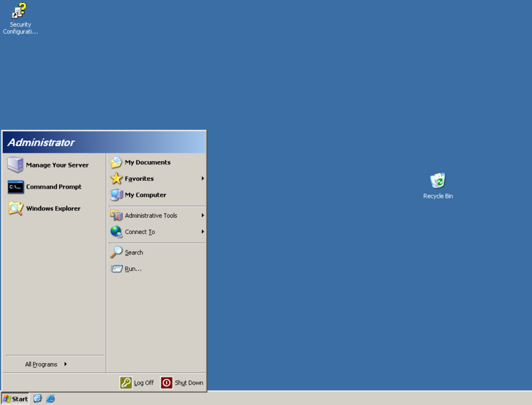Open My Documents menu item
532x405 pixels.
click(157, 162)
